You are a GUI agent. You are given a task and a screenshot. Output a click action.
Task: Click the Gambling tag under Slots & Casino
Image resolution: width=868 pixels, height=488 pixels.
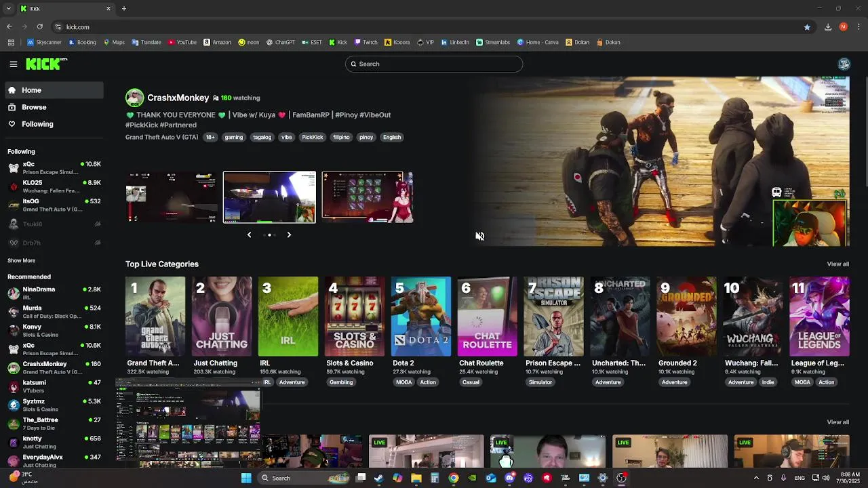(x=341, y=382)
